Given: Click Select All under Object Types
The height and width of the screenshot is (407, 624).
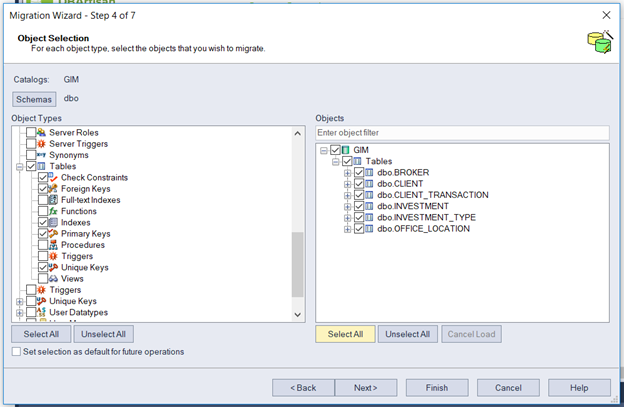Looking at the screenshot, I should (41, 334).
